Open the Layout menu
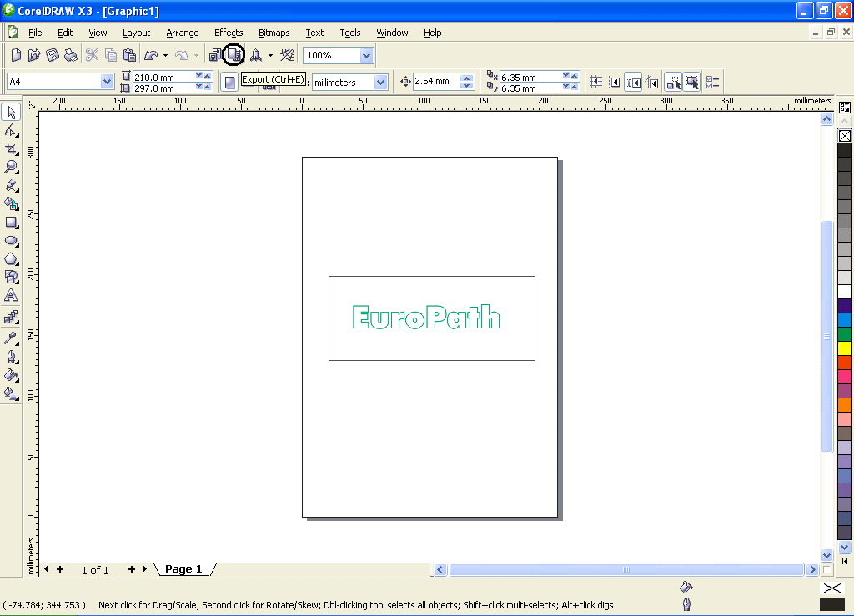 136,33
